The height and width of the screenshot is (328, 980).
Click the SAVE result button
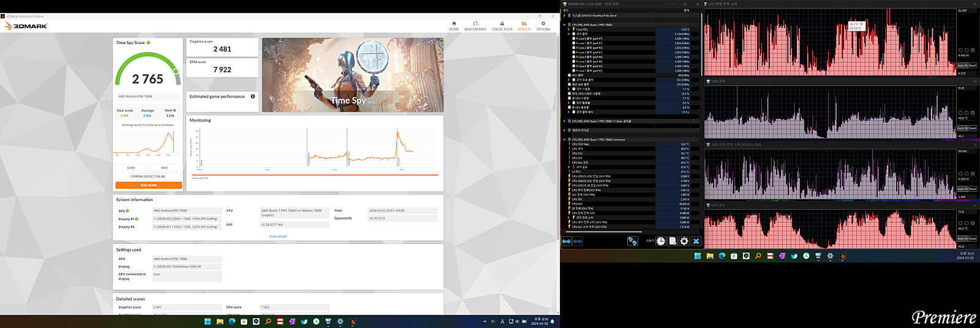(164, 168)
